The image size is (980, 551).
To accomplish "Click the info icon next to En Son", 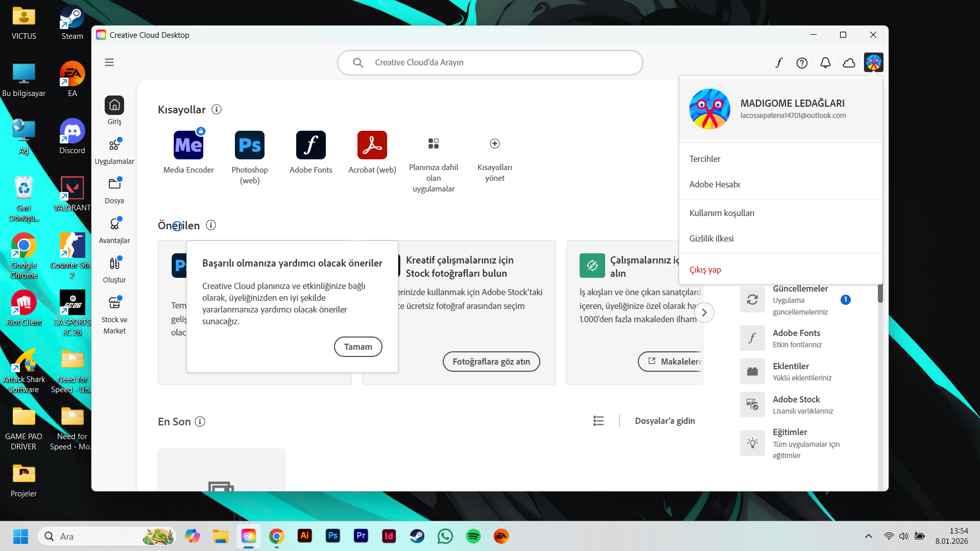I will (200, 422).
